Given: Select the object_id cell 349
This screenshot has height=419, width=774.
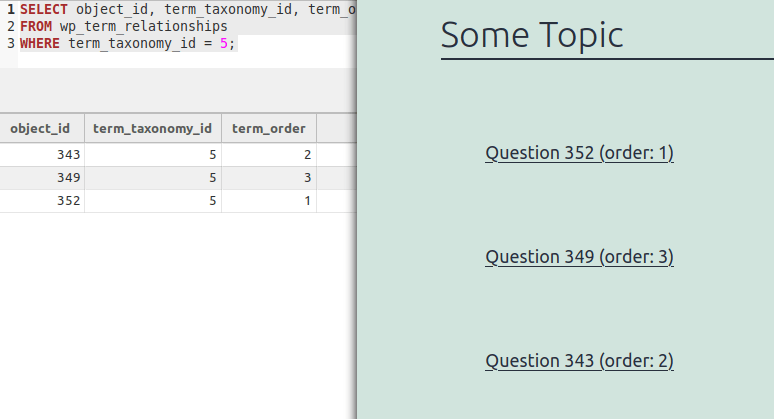Looking at the screenshot, I should tap(42, 178).
